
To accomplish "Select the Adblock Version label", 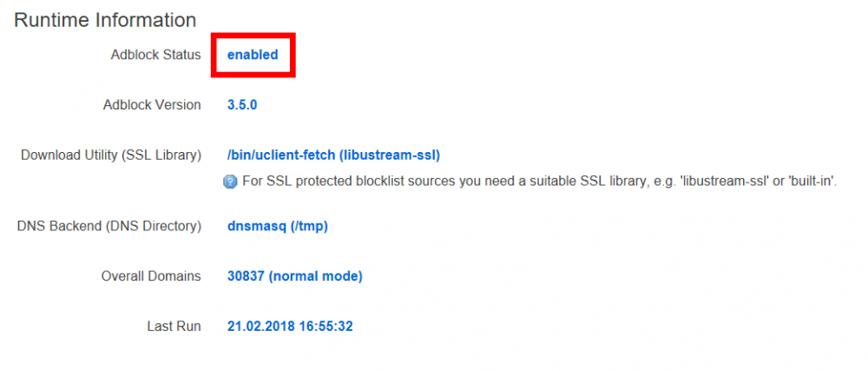I will pos(152,105).
